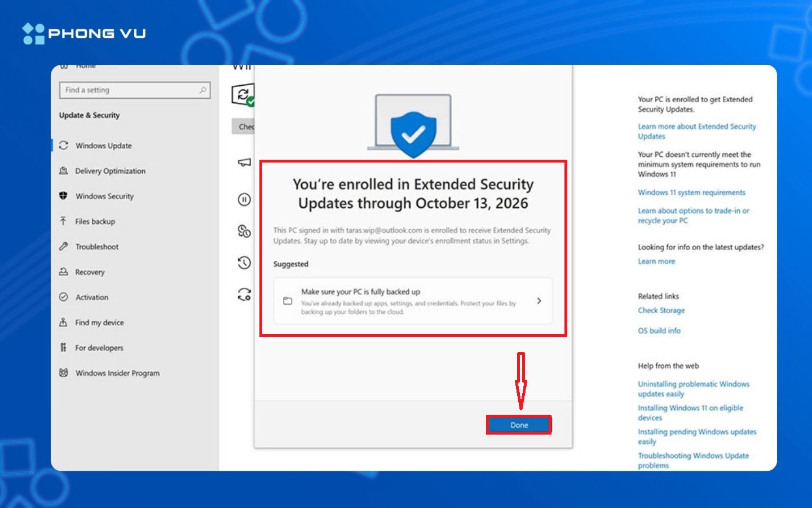Click the search magnifier icon

point(203,90)
